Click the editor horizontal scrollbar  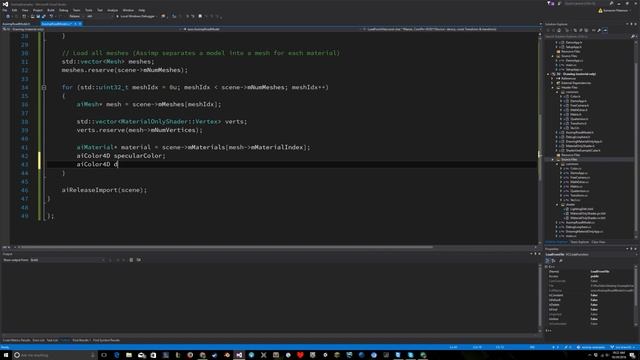[x=227, y=247]
